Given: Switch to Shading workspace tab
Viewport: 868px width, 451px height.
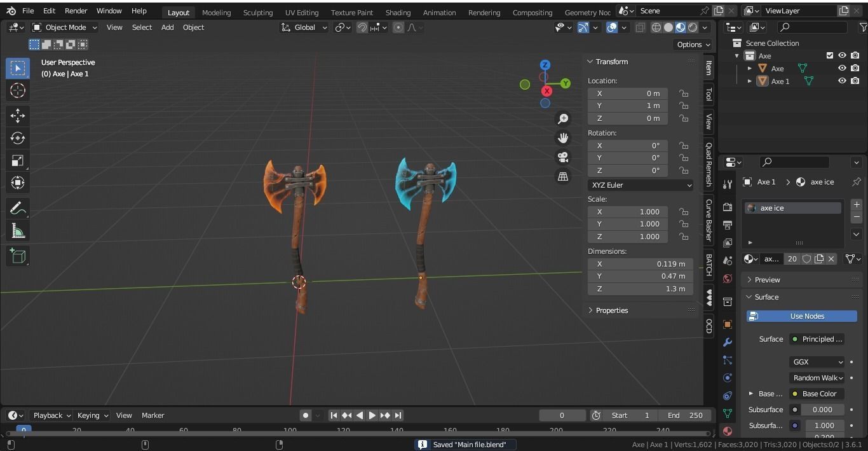Looking at the screenshot, I should point(398,12).
